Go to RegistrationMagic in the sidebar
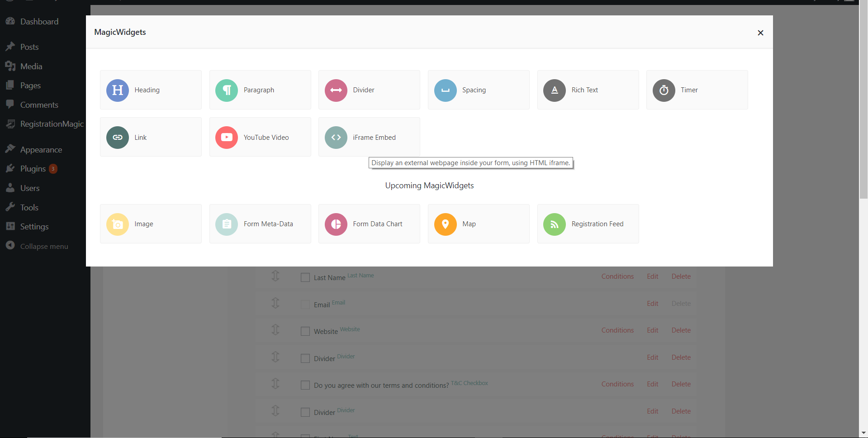868x438 pixels. click(x=52, y=124)
